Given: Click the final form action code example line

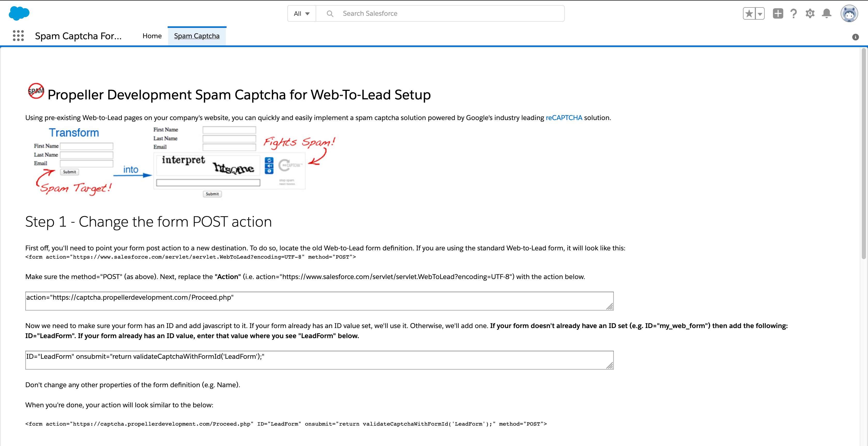Looking at the screenshot, I should (286, 424).
